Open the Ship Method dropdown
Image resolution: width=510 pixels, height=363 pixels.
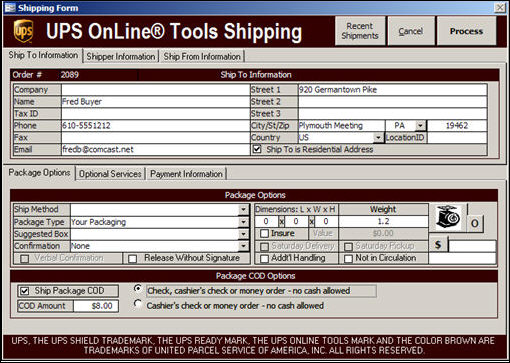tap(244, 210)
